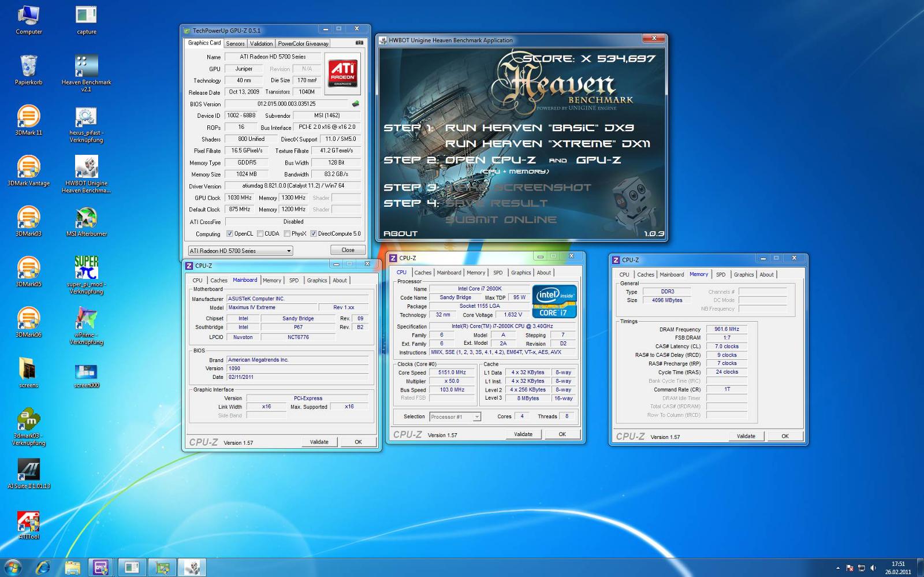Click Driver Version field atiumdag 8.821.0.0
Image resolution: width=924 pixels, height=577 pixels.
pos(293,186)
